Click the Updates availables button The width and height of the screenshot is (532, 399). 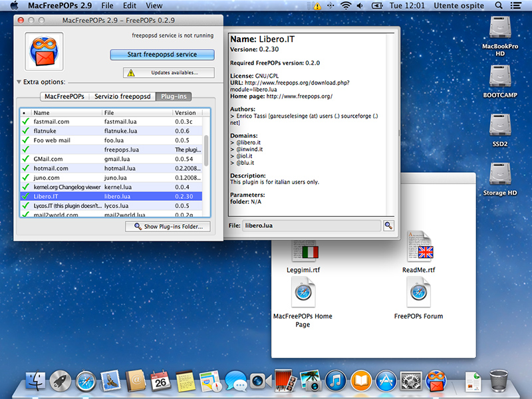[x=169, y=72]
